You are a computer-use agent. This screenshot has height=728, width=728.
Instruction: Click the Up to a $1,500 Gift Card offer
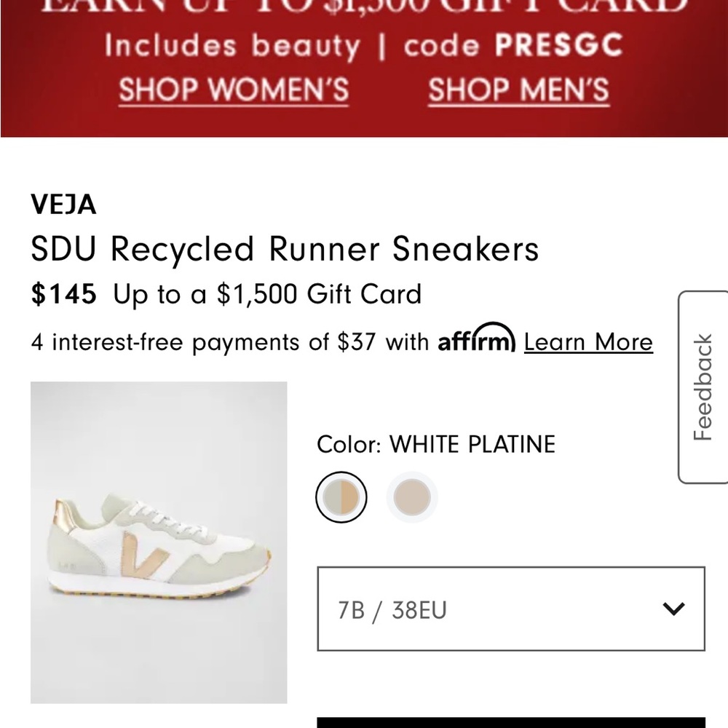tap(266, 294)
